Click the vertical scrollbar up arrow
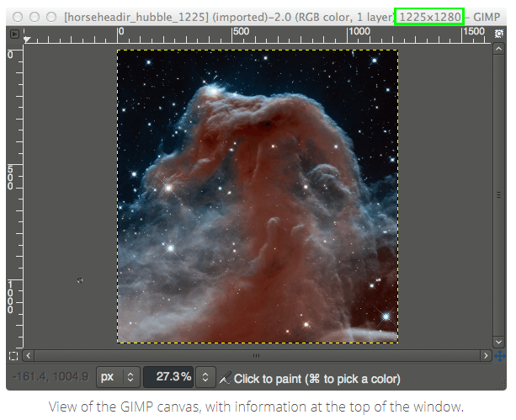516x420 pixels. pyautogui.click(x=498, y=49)
